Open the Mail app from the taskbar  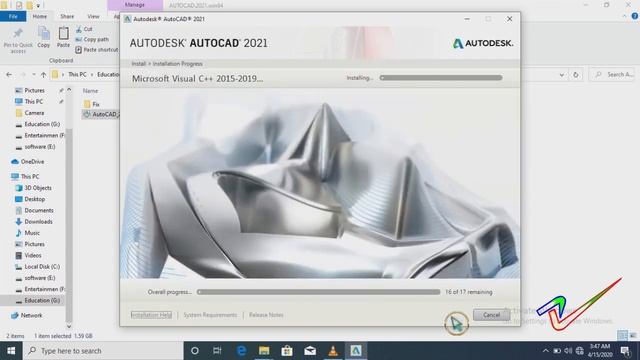(x=310, y=351)
